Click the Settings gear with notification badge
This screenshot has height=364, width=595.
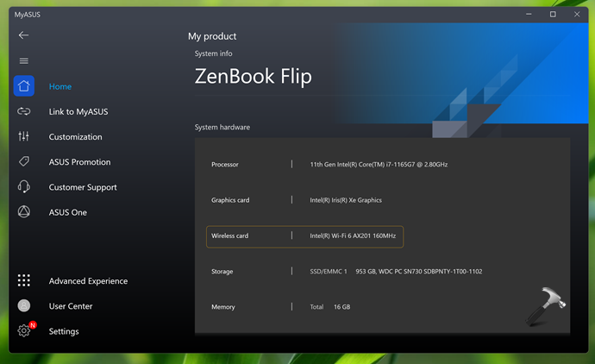(x=24, y=331)
